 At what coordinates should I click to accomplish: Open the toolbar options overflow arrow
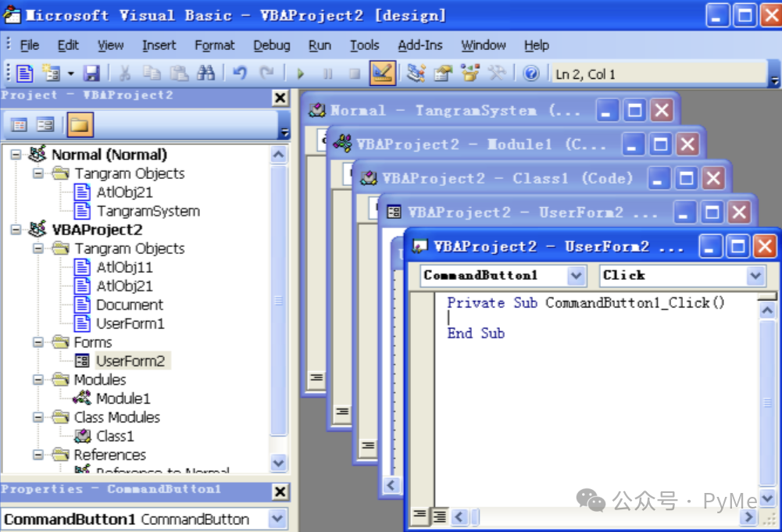pos(774,75)
